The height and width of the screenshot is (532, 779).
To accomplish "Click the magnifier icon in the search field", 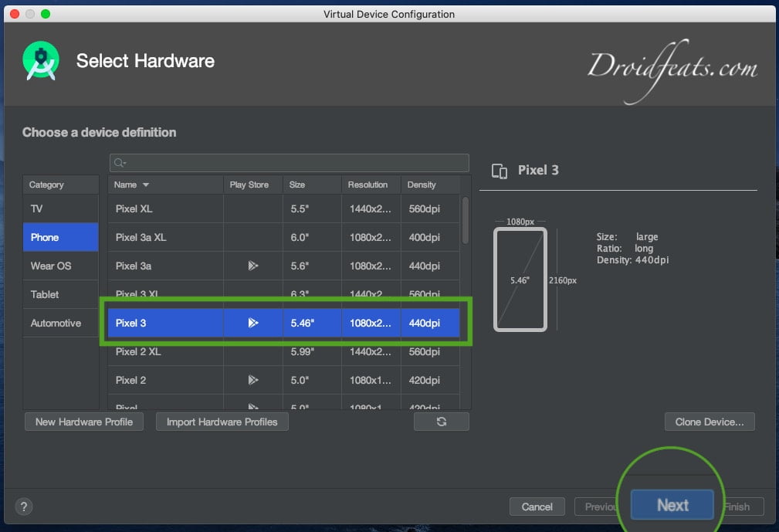I will click(x=117, y=162).
